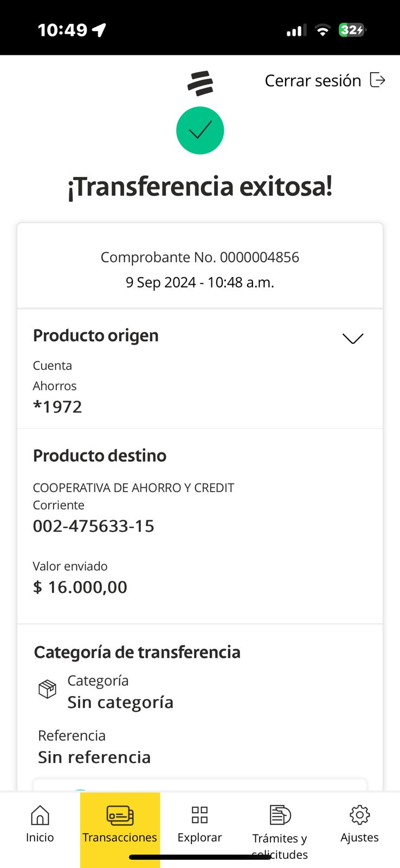Screen dimensions: 400x868
Task: Tap the category box icon
Action: [x=47, y=689]
